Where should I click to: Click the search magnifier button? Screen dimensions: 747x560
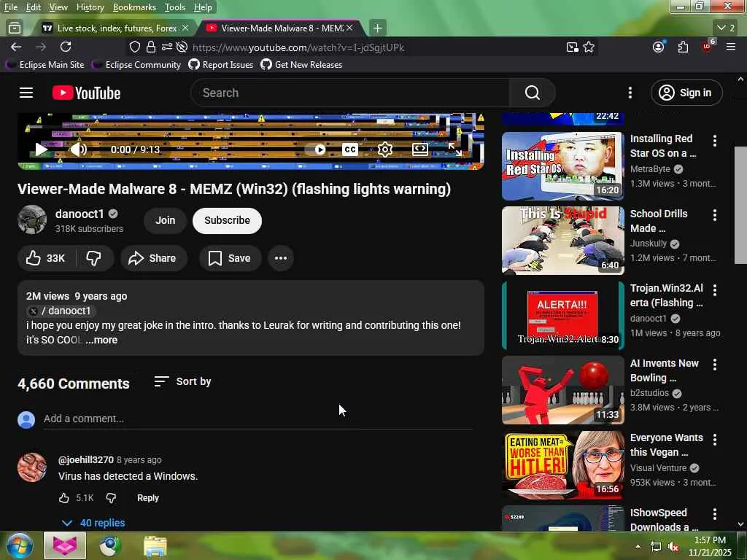point(532,93)
